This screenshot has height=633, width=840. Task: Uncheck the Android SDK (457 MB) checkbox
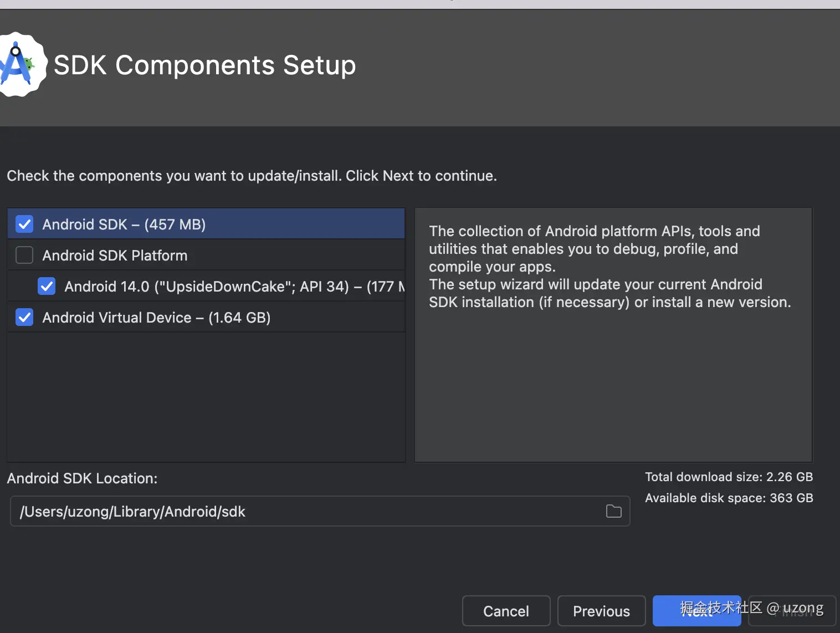coord(24,224)
